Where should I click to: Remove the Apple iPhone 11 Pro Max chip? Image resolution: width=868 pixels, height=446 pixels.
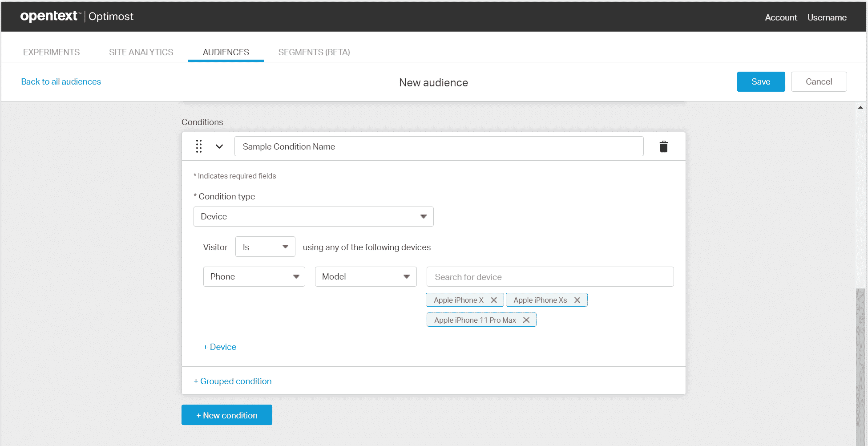[526, 320]
